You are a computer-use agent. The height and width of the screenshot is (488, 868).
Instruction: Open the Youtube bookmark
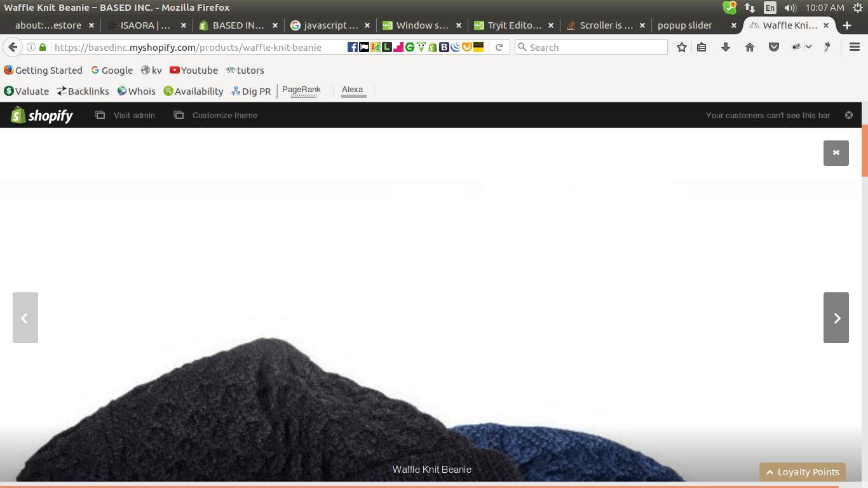pyautogui.click(x=193, y=71)
